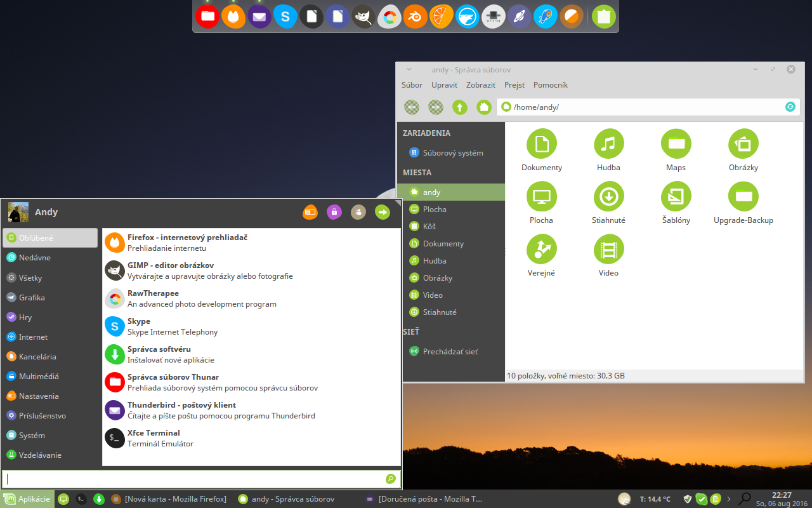The height and width of the screenshot is (508, 812).
Task: Go to home folder in toolbar
Action: click(484, 107)
